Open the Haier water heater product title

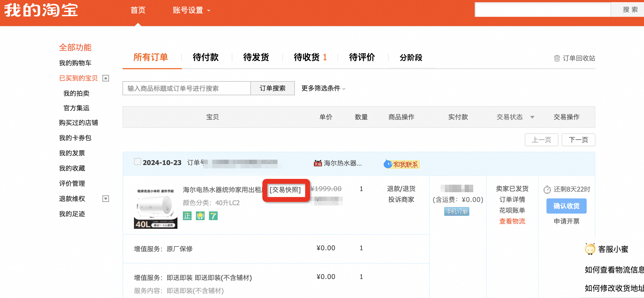(222, 190)
